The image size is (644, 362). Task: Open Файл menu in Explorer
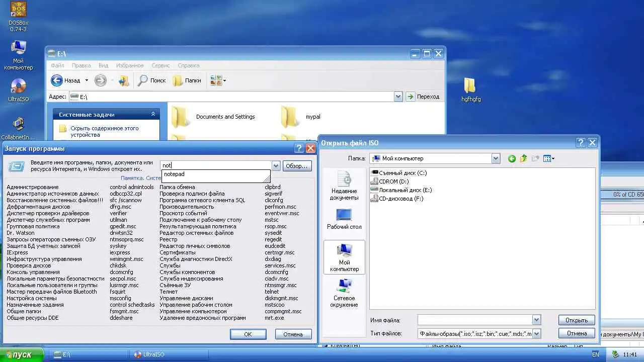point(57,65)
